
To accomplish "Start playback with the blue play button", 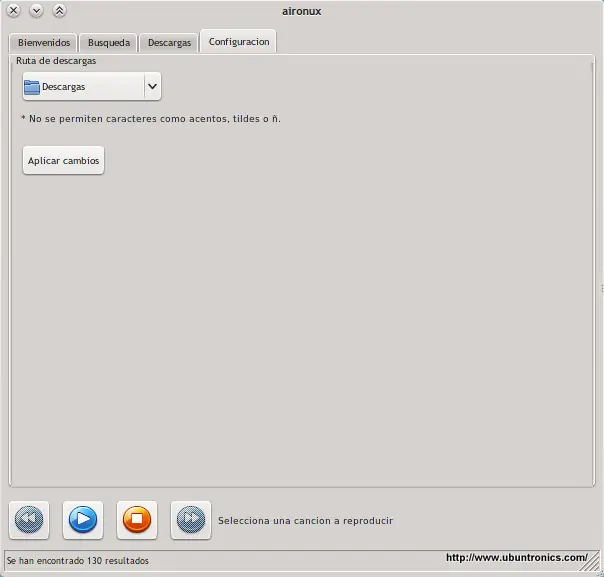I will coord(83,520).
